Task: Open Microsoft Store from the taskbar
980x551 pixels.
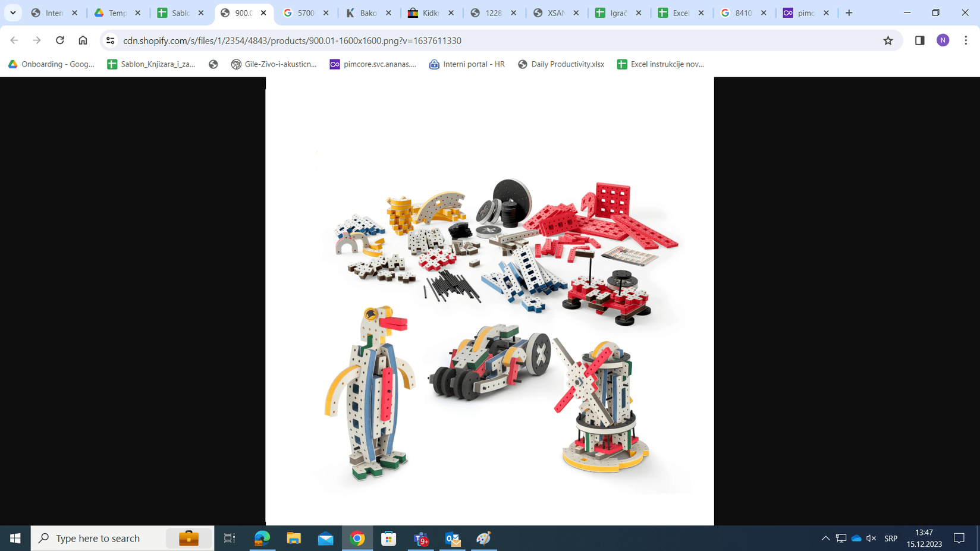Action: [x=388, y=538]
